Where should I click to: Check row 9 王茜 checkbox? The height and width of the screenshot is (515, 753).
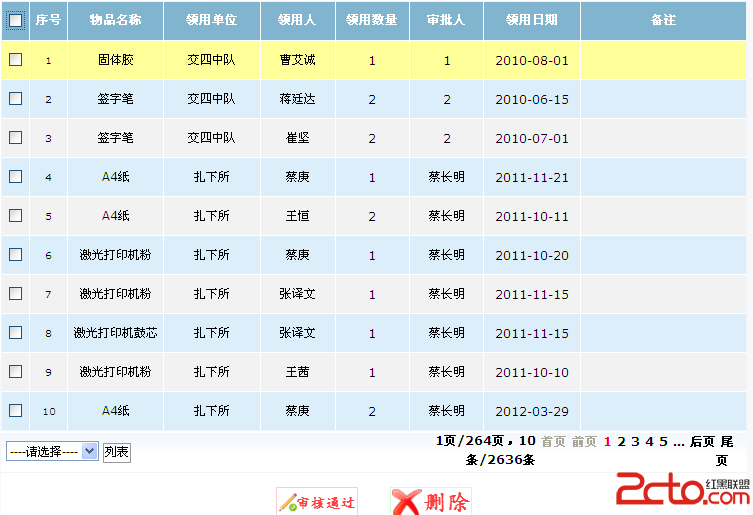pos(15,371)
